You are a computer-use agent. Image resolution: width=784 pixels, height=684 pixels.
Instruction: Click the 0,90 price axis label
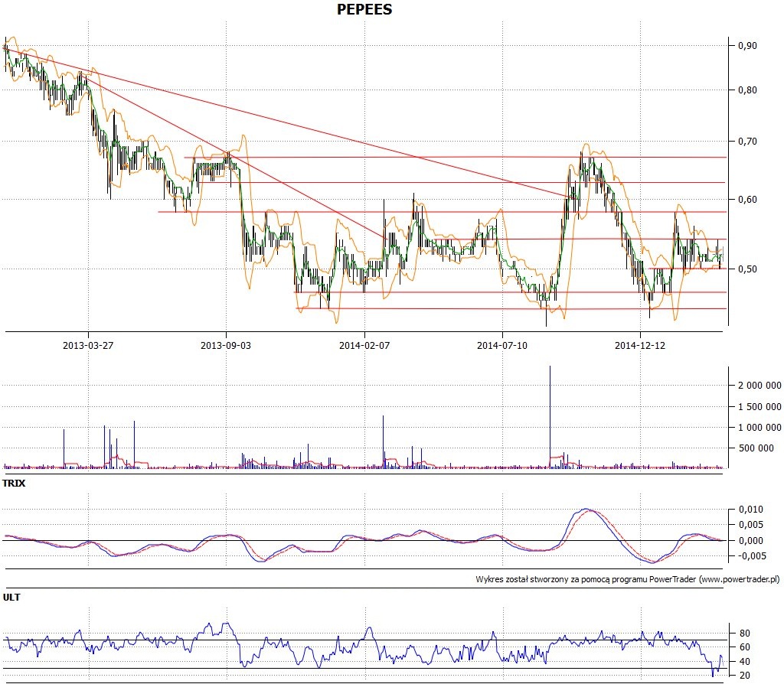coord(747,45)
